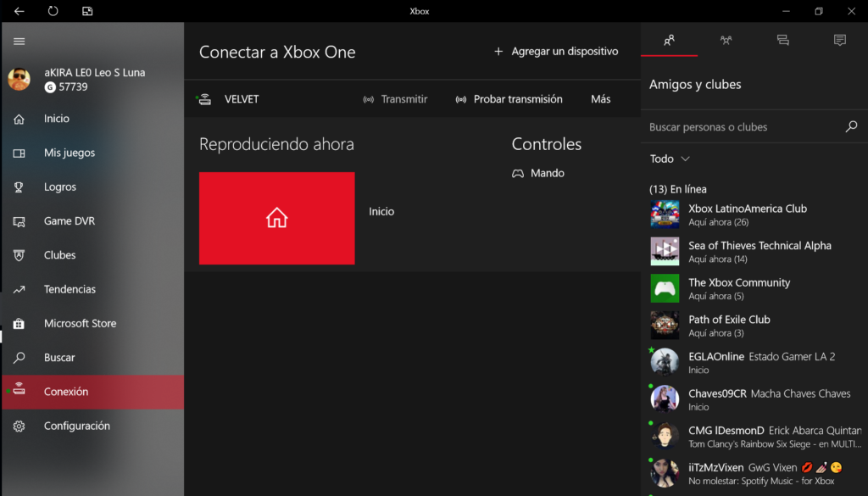
Task: Click the refresh icon in title bar
Action: [x=53, y=11]
